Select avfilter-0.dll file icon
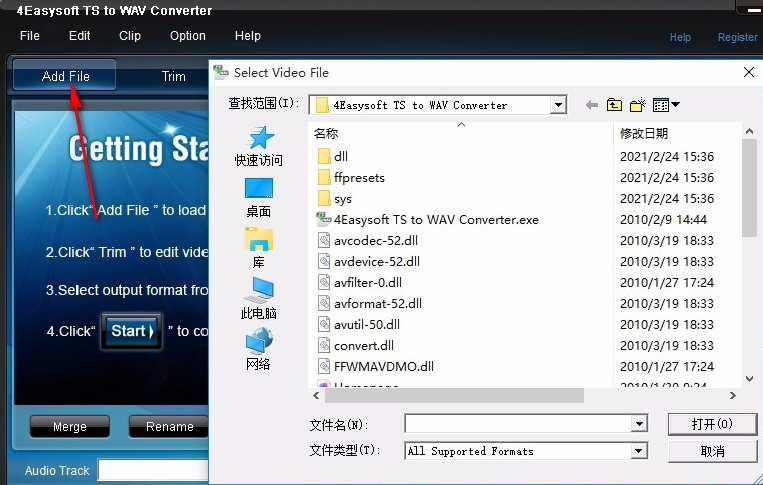The image size is (763, 485). tap(324, 282)
